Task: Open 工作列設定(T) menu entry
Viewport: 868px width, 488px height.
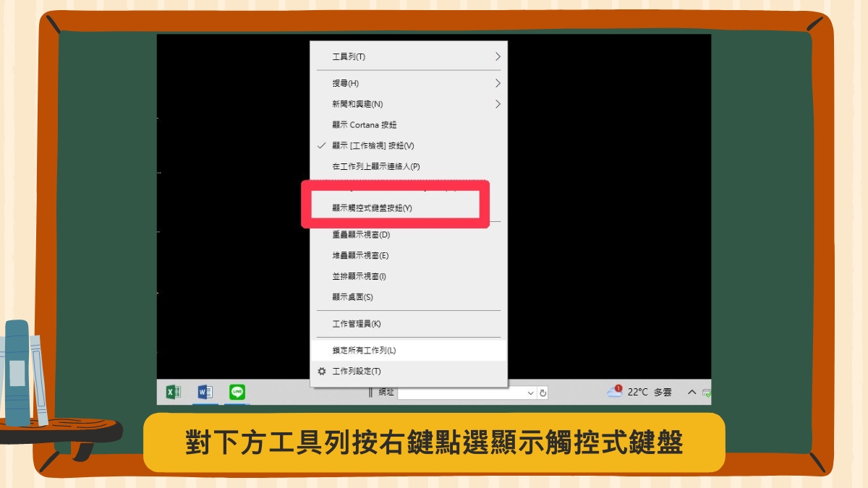Action: point(409,371)
